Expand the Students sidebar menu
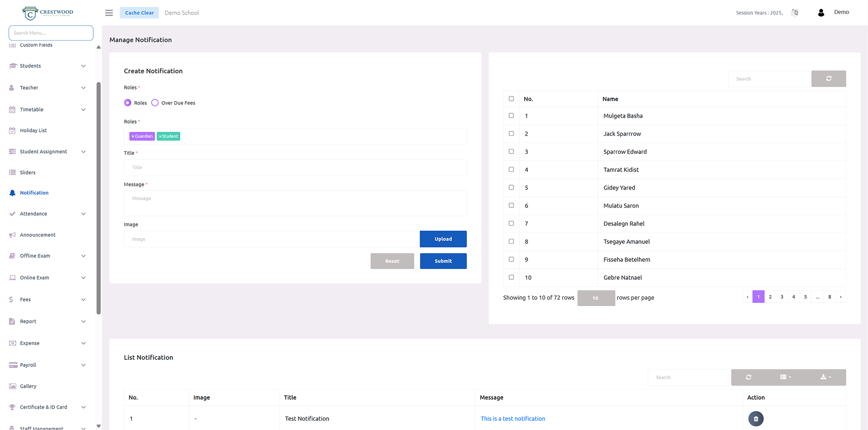Image resolution: width=868 pixels, height=430 pixels. [x=48, y=66]
